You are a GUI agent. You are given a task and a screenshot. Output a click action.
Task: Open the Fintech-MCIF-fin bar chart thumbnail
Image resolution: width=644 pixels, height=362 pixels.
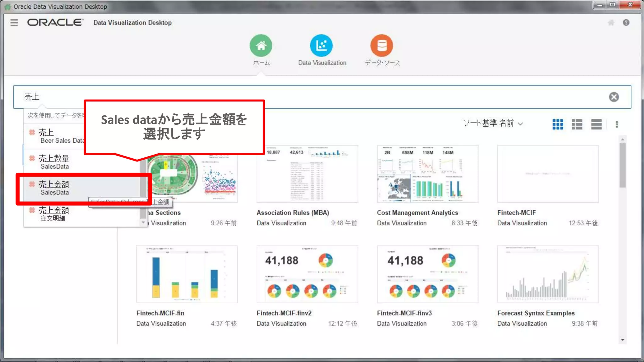coord(187,274)
